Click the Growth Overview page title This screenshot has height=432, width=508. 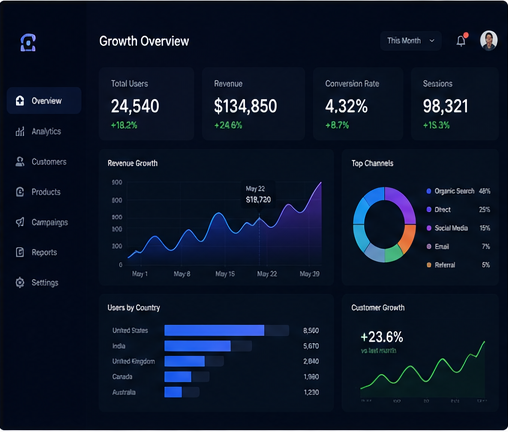[144, 41]
